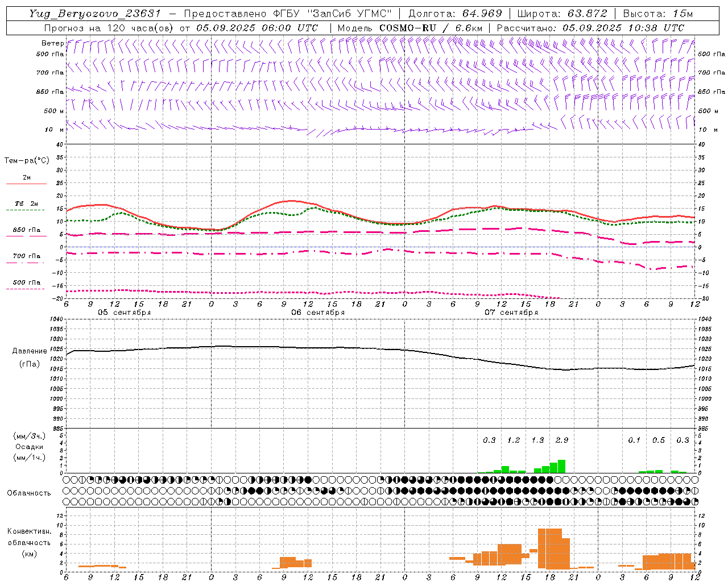
Task: Click the '(мм/3ч.)' precipitation unit label
Action: pyautogui.click(x=30, y=436)
